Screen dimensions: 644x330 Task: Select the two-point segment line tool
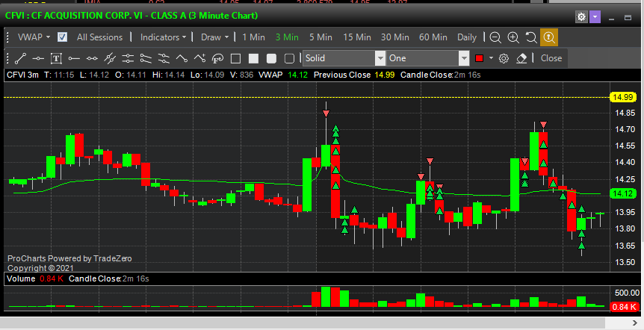[92, 58]
